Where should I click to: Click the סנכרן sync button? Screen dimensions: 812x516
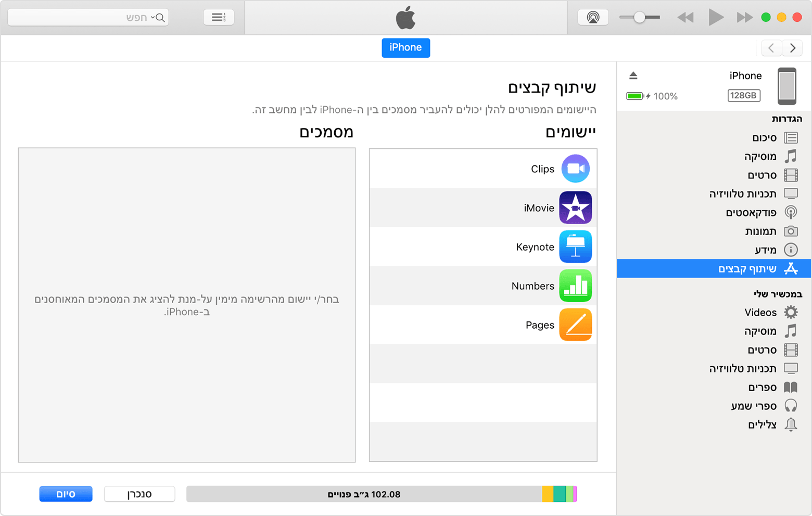click(139, 494)
